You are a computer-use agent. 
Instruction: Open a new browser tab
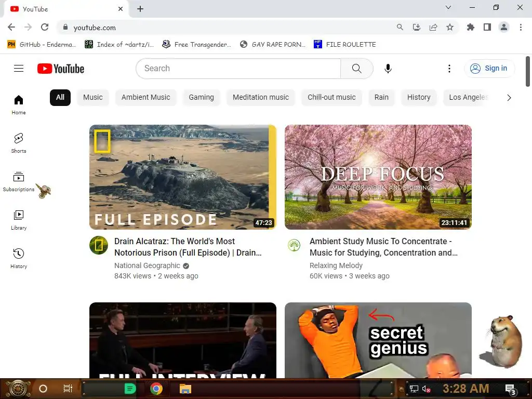[x=140, y=9]
